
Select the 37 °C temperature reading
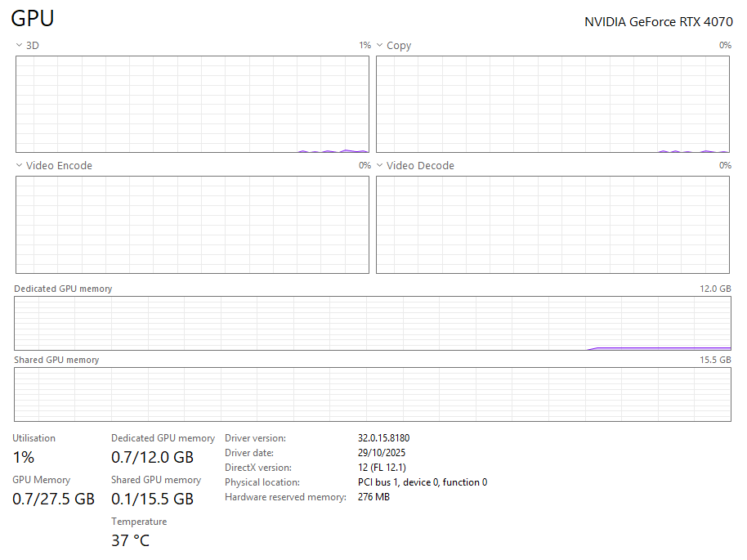click(x=130, y=540)
